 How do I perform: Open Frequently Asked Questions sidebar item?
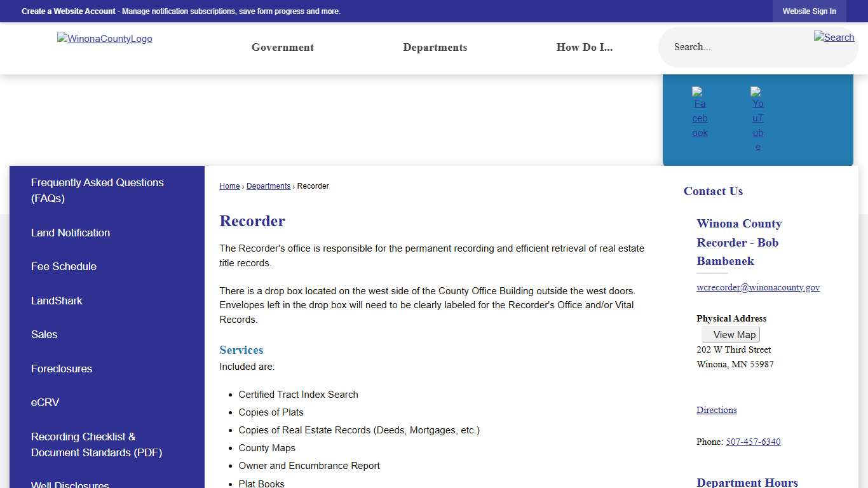97,191
